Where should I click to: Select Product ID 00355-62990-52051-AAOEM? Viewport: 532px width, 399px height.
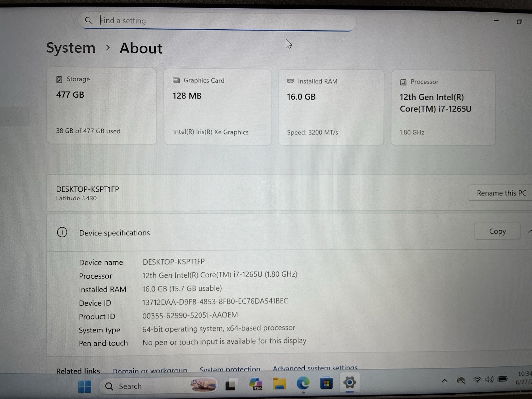coord(190,315)
